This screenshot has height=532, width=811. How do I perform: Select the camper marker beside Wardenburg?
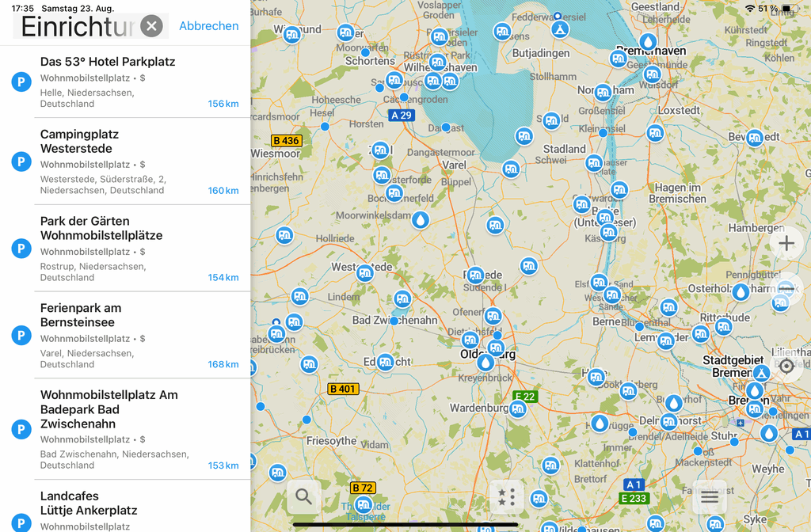(518, 409)
